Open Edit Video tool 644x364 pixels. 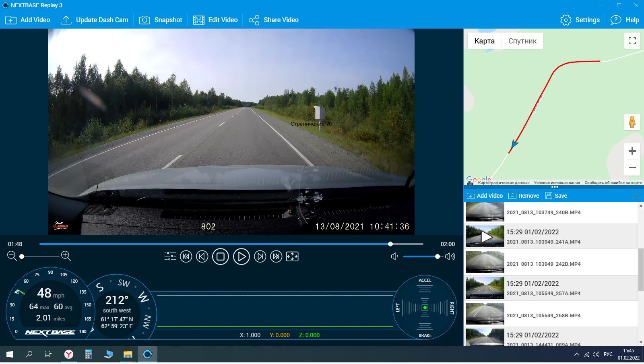tap(215, 20)
